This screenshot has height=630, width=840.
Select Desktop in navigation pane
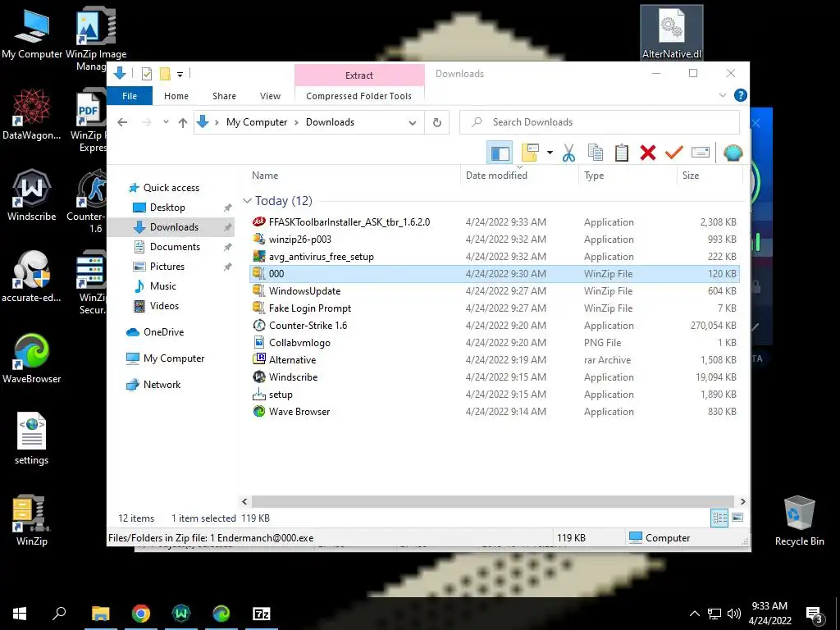click(167, 208)
